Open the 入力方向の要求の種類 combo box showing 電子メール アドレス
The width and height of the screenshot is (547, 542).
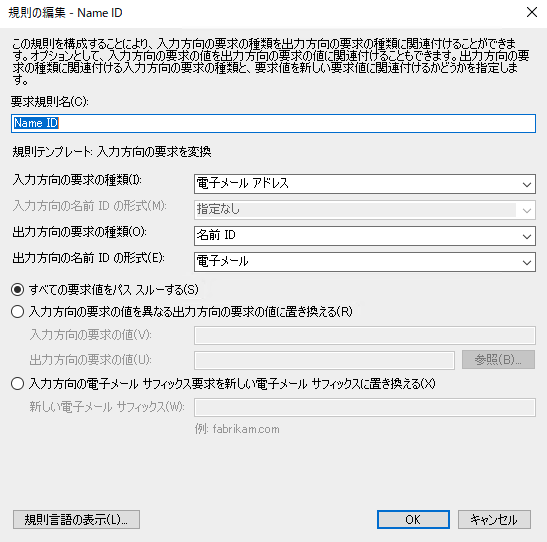pos(365,184)
